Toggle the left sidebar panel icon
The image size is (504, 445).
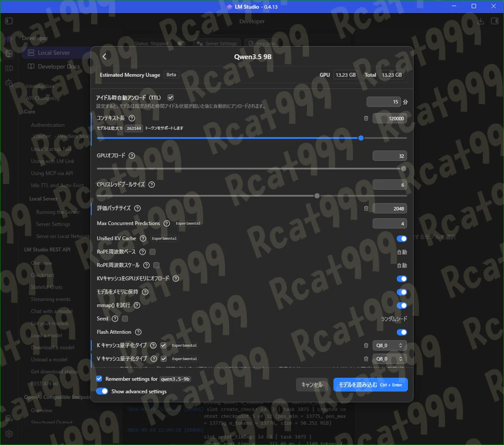(x=9, y=21)
